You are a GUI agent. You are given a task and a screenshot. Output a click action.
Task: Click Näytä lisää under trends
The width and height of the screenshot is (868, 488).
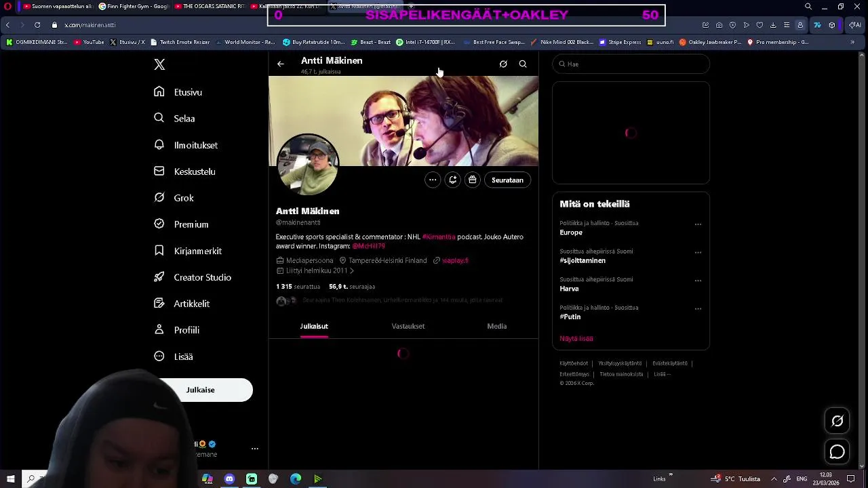pos(576,338)
